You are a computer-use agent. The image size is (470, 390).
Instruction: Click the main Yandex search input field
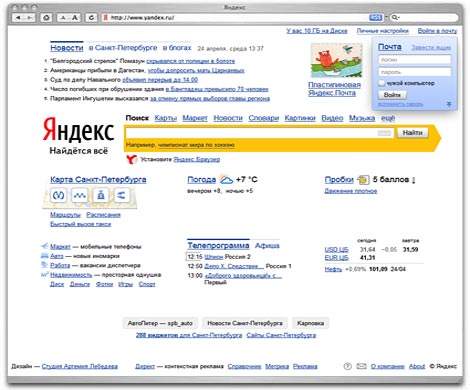[x=259, y=133]
